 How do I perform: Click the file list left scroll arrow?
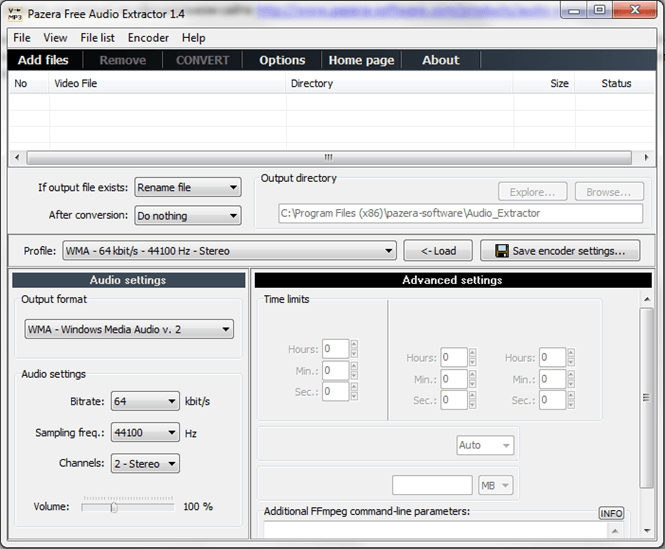(17, 157)
